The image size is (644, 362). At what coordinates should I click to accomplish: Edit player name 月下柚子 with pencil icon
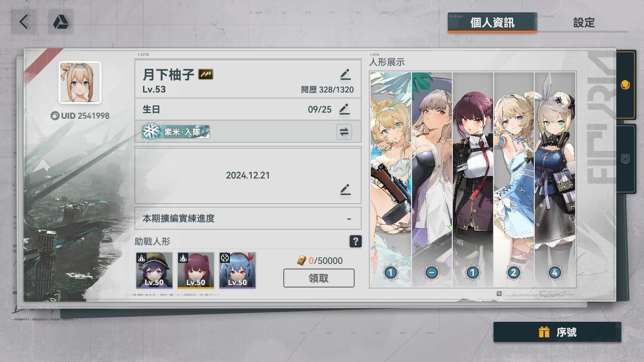coord(345,74)
